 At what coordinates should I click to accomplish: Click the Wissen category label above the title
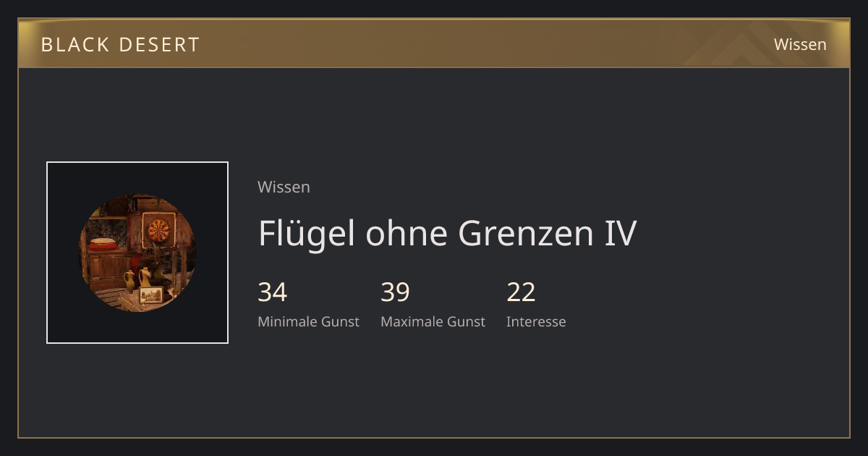pyautogui.click(x=284, y=187)
